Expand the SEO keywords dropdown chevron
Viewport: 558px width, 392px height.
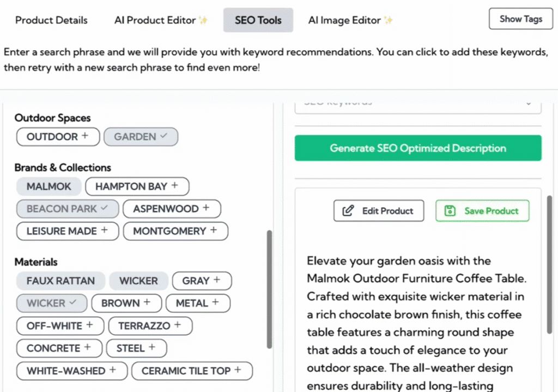pyautogui.click(x=529, y=103)
